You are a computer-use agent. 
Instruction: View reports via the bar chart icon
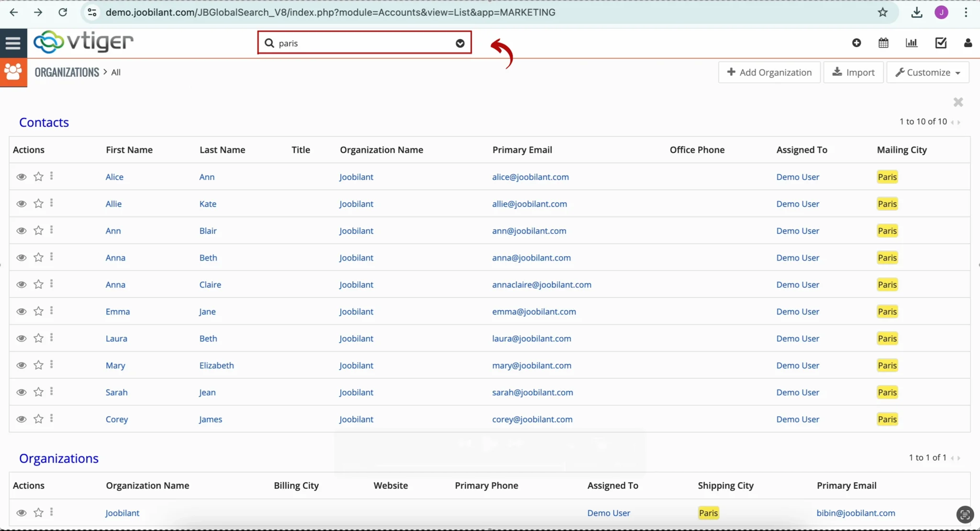point(912,43)
